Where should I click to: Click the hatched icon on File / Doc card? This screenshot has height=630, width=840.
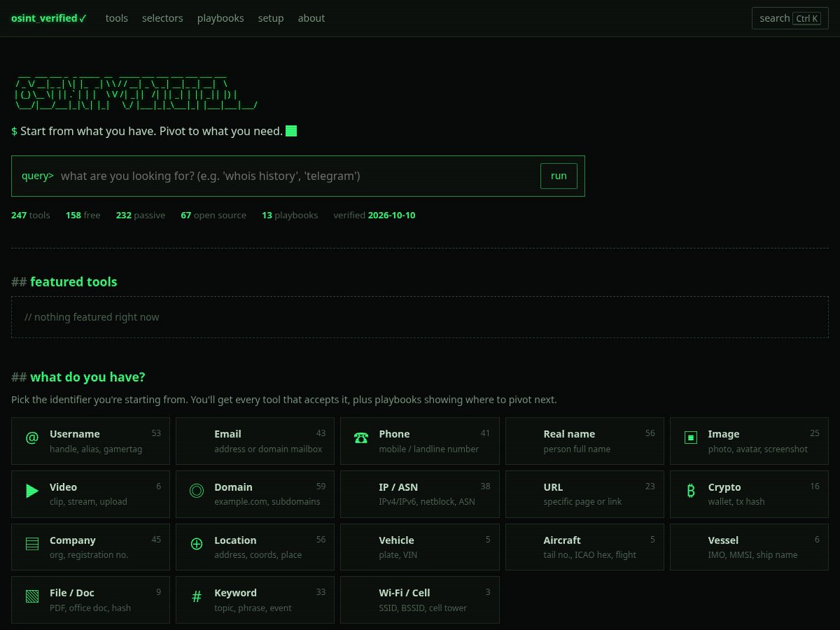click(32, 596)
